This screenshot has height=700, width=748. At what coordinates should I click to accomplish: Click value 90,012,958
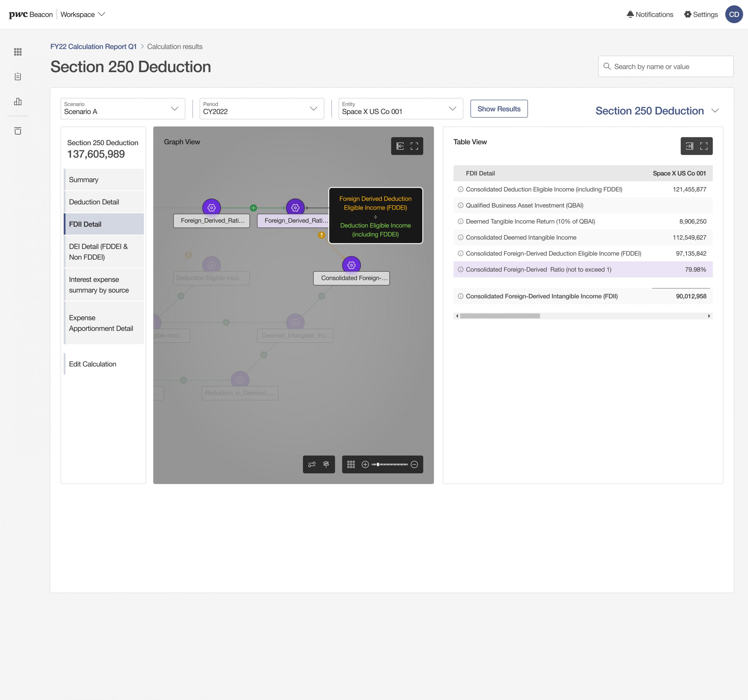pos(691,296)
